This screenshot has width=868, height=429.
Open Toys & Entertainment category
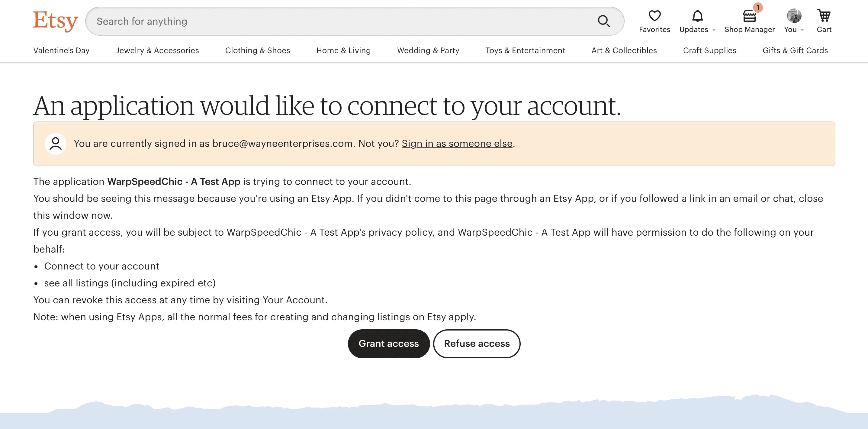tap(525, 50)
